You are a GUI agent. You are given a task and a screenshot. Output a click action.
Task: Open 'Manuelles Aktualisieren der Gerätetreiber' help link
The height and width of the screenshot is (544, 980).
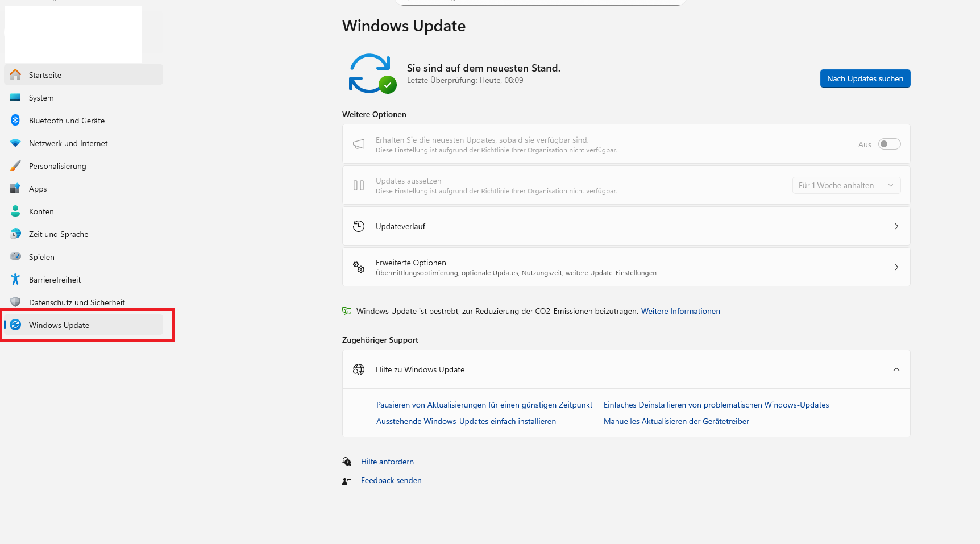[676, 421]
